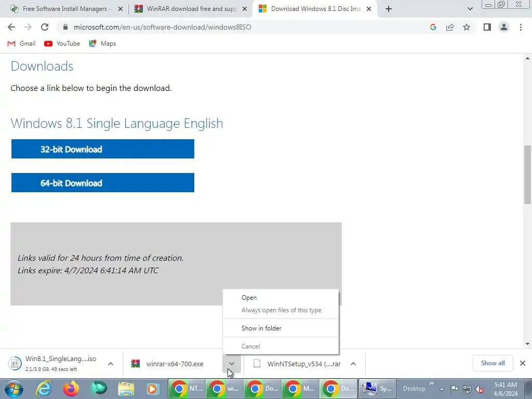Switch to WinRAR download tab
This screenshot has height=399, width=532.
(x=191, y=9)
